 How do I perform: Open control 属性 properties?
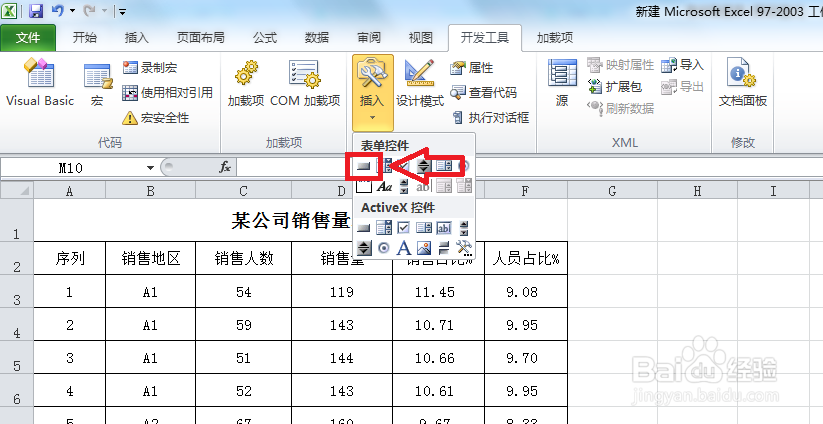click(x=471, y=67)
